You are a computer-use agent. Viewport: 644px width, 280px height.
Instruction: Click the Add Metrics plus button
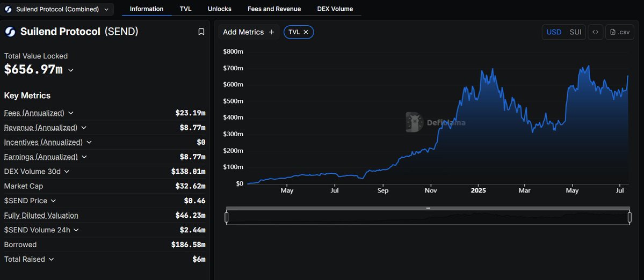point(249,32)
